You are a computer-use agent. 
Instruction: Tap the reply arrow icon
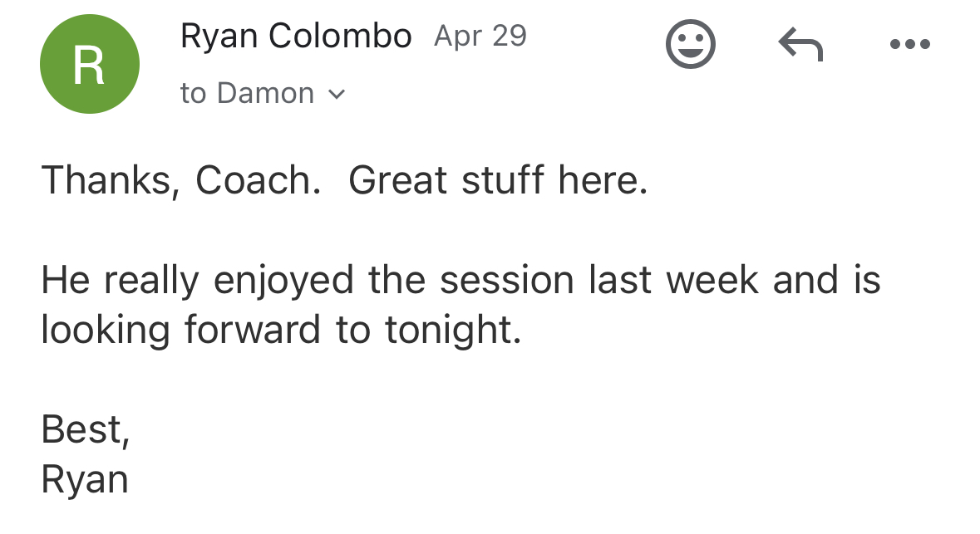(x=800, y=45)
